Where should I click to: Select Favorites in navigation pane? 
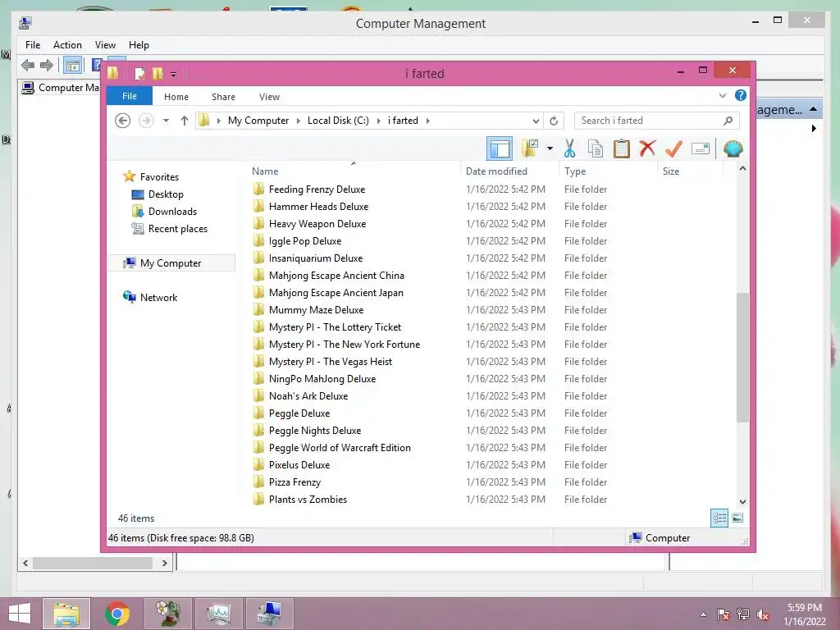pyautogui.click(x=159, y=177)
